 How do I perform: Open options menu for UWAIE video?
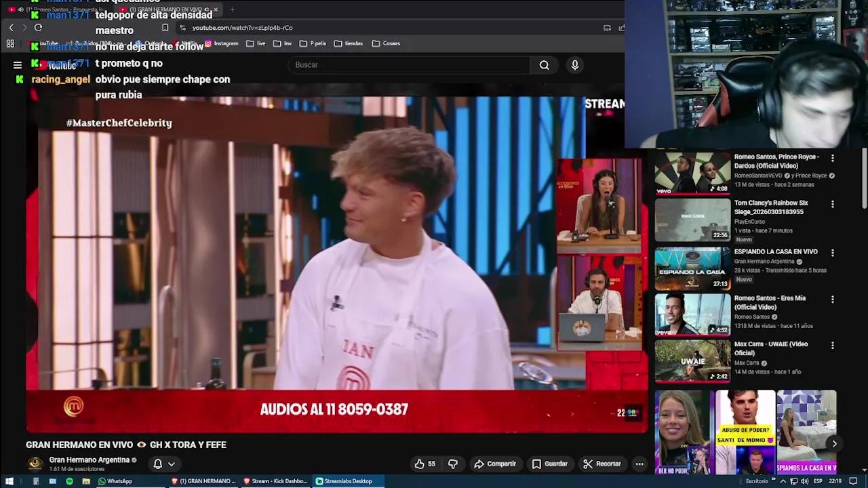pos(833,345)
